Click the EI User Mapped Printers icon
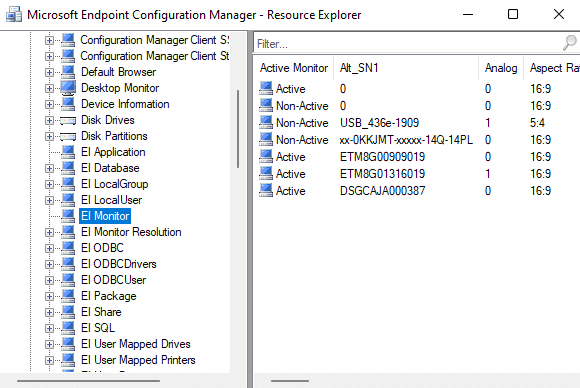 click(68, 360)
